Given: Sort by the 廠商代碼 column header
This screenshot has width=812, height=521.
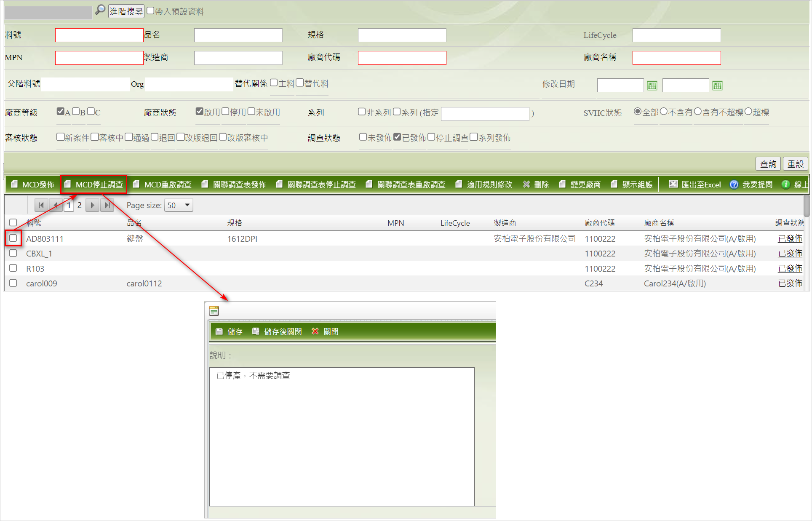Looking at the screenshot, I should [x=599, y=223].
